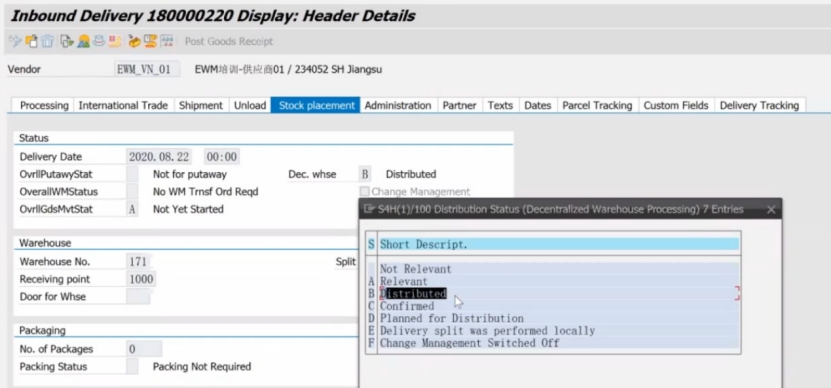Toggle the Change Management checkbox
Image resolution: width=831 pixels, height=388 pixels.
[x=365, y=191]
